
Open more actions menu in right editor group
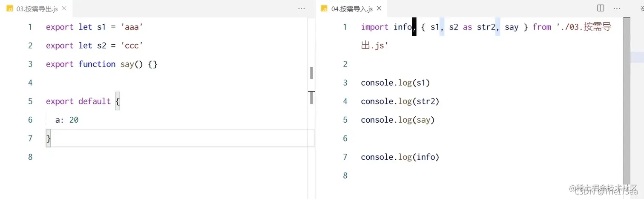click(617, 8)
